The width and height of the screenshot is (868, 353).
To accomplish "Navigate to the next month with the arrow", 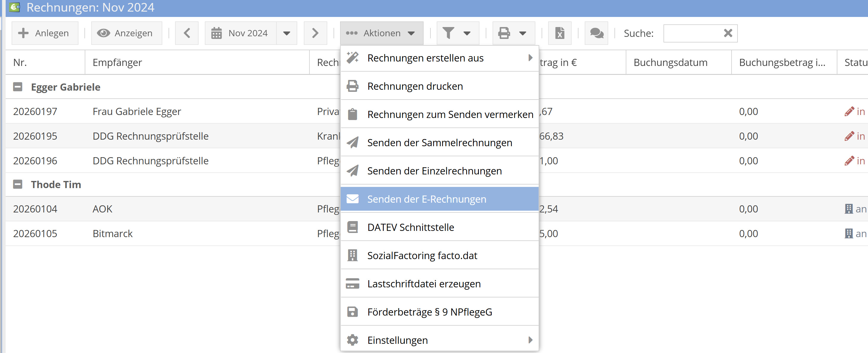I will click(x=315, y=33).
